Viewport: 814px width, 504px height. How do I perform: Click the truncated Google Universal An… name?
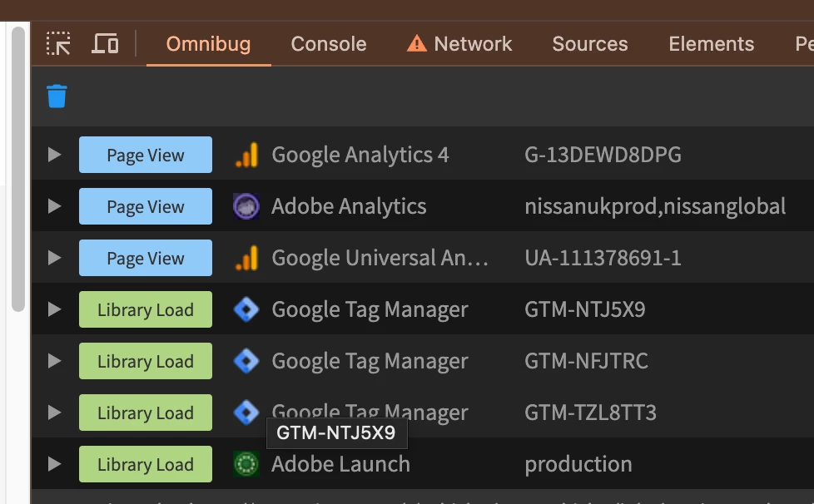pyautogui.click(x=380, y=258)
